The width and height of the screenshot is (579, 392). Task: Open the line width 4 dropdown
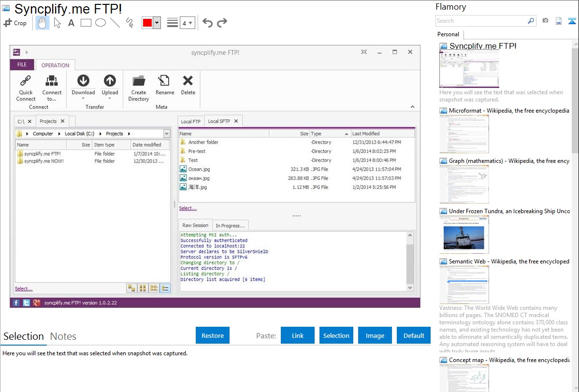click(187, 23)
